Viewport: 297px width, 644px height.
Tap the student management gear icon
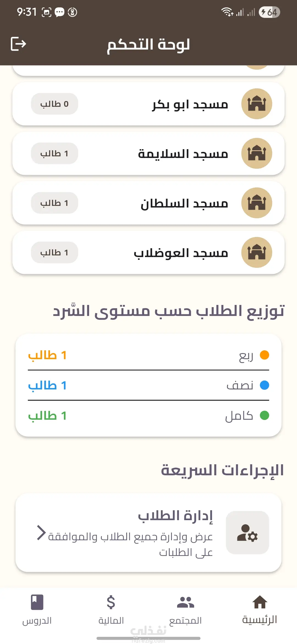[x=247, y=533]
